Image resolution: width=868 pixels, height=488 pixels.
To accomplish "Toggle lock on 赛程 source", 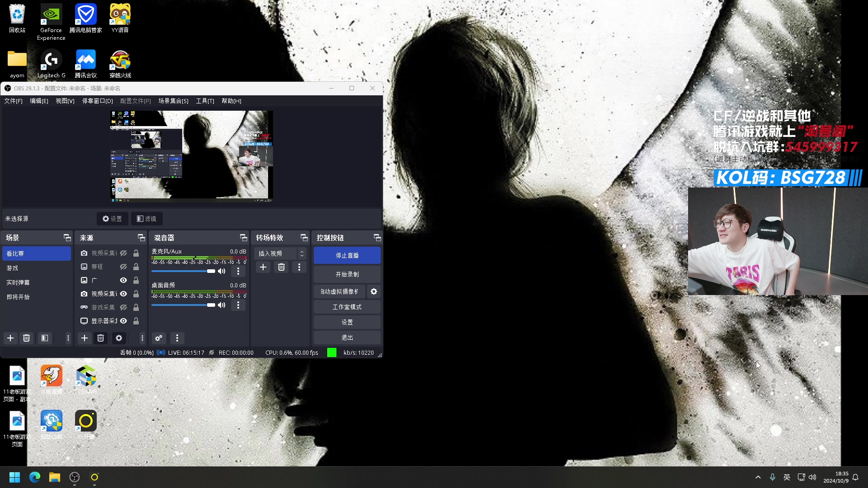I will coord(136,267).
